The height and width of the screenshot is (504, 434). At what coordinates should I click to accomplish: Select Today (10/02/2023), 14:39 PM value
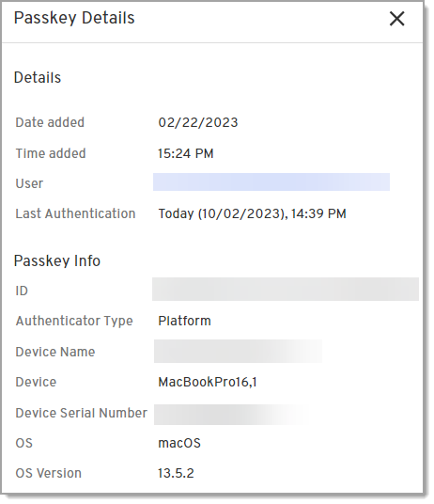coord(253,213)
